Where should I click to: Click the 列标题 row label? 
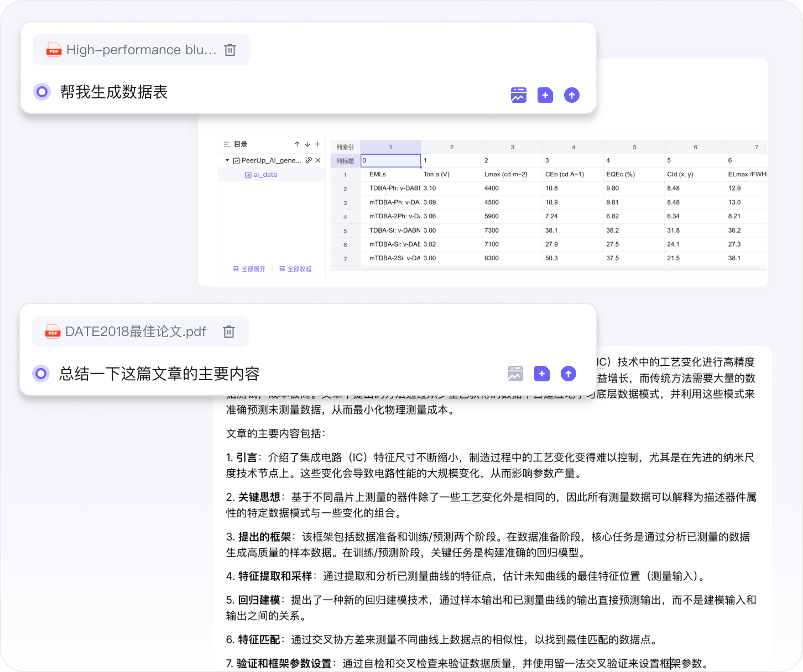[x=345, y=161]
